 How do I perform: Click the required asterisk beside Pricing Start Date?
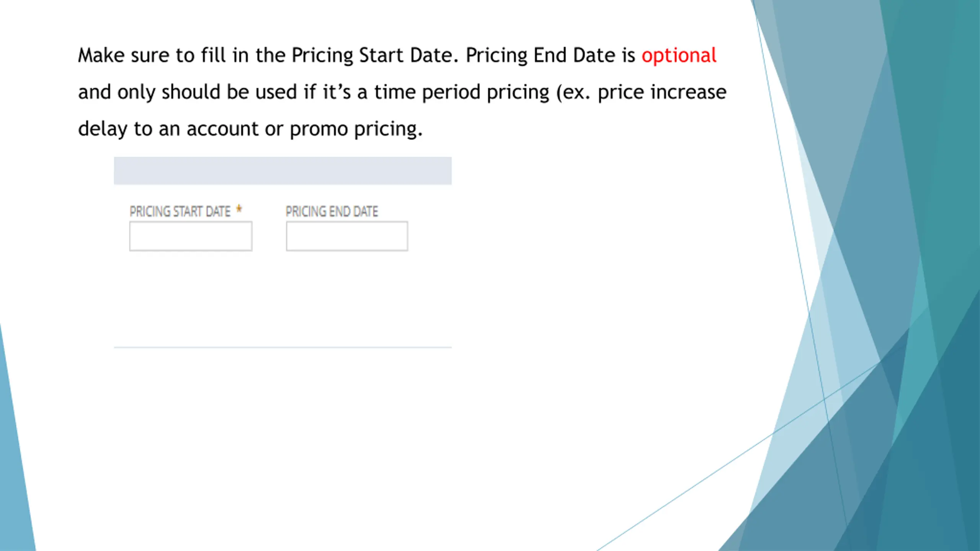pos(239,209)
